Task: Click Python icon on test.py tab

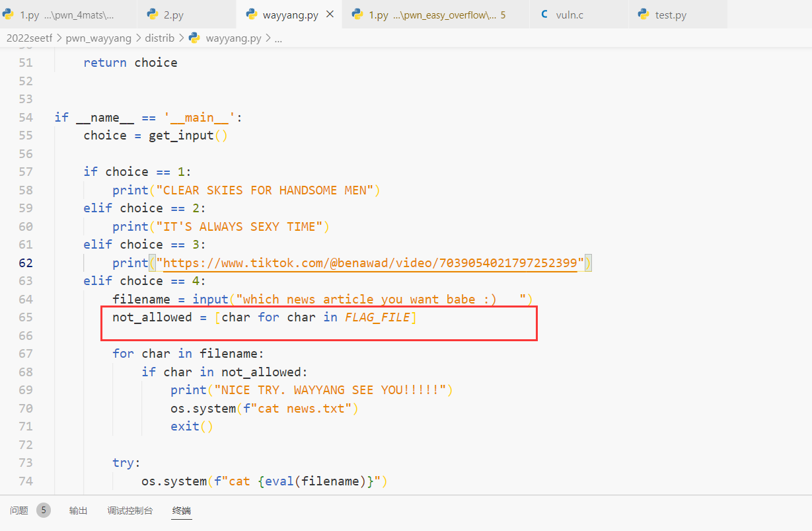Action: 644,15
